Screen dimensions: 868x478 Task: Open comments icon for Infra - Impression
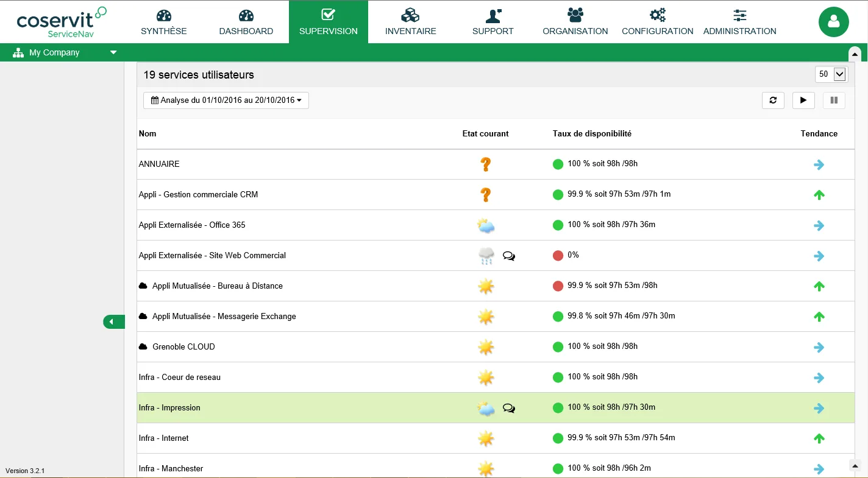[x=509, y=408]
